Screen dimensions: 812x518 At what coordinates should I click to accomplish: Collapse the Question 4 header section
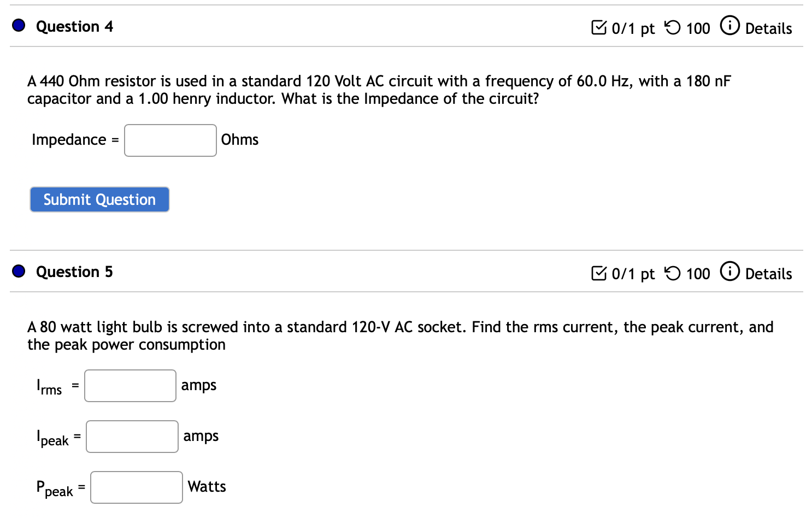tap(74, 26)
